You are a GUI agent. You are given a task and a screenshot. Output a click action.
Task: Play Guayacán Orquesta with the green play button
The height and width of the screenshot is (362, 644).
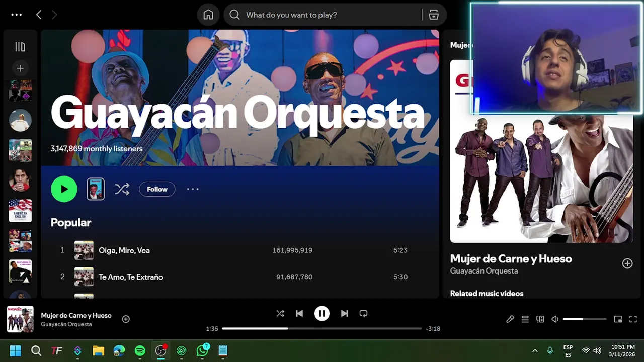pos(64,189)
